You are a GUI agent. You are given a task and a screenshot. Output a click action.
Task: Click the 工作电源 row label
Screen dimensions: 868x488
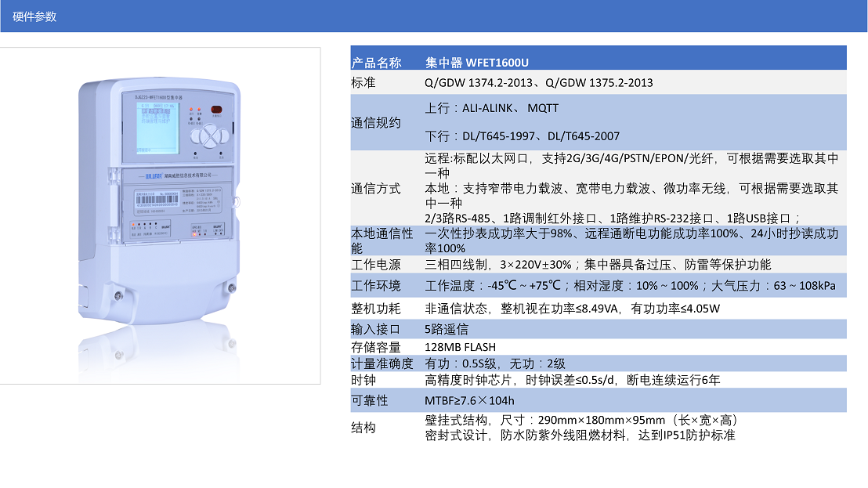[376, 265]
